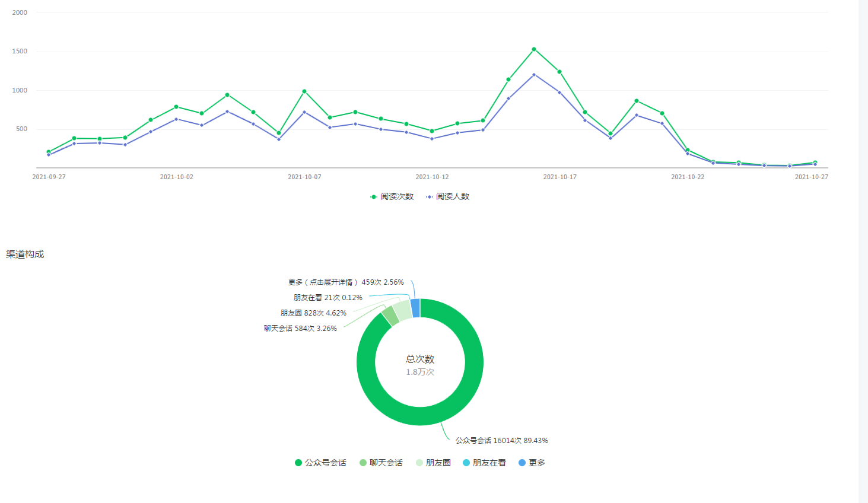This screenshot has height=503, width=868.
Task: Click the 渠道构成 section heading
Action: (25, 254)
